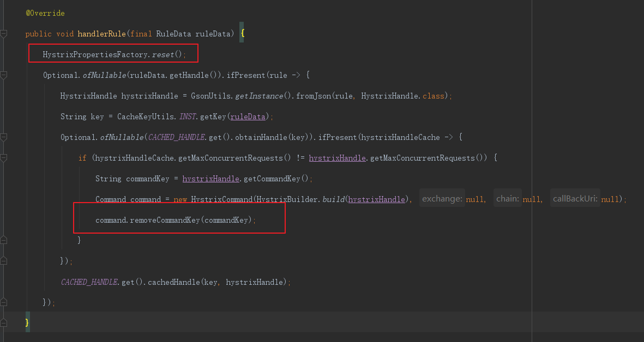
Task: Click the INST constant
Action: coord(187,117)
